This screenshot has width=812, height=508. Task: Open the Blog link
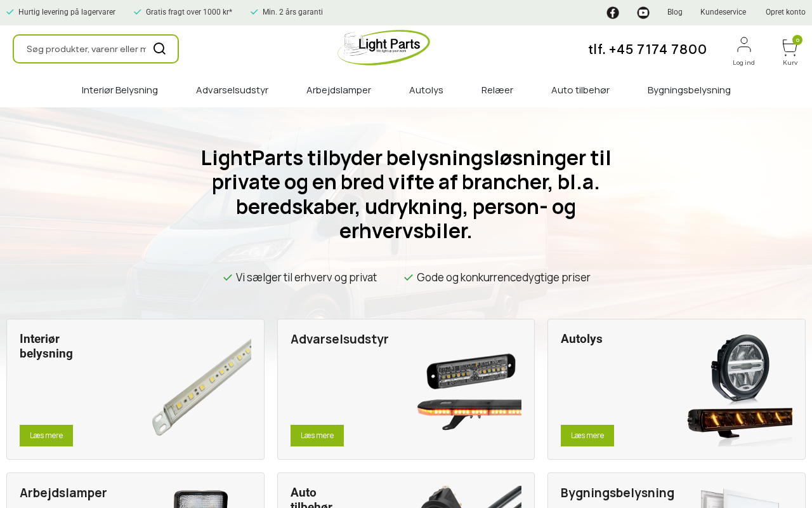(x=675, y=12)
